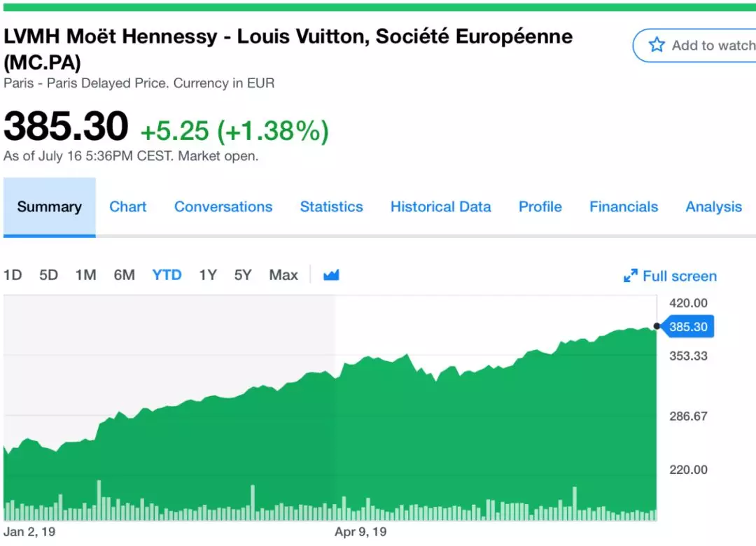Show the 1Y price history
756x546 pixels.
click(x=207, y=275)
